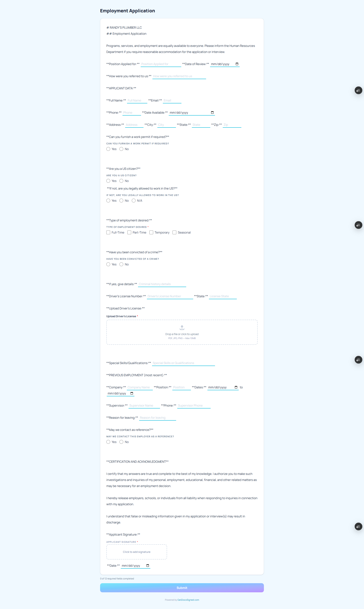Open the calendar picker next to the signature Date
Viewport: 364px width, 609px height.
(148, 566)
